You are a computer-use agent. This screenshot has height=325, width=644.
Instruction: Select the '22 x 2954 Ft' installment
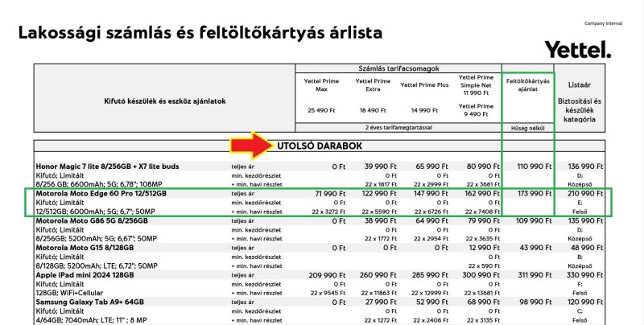(431, 239)
